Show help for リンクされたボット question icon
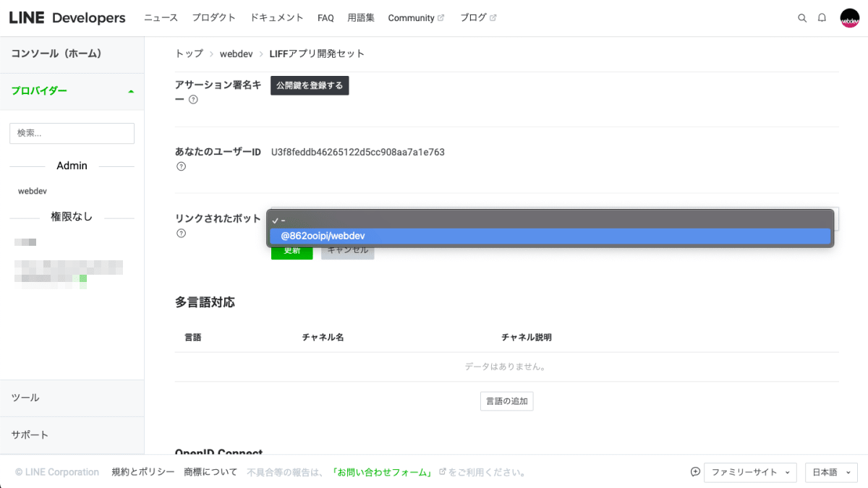Screen dimensions: 868x488 [181, 233]
